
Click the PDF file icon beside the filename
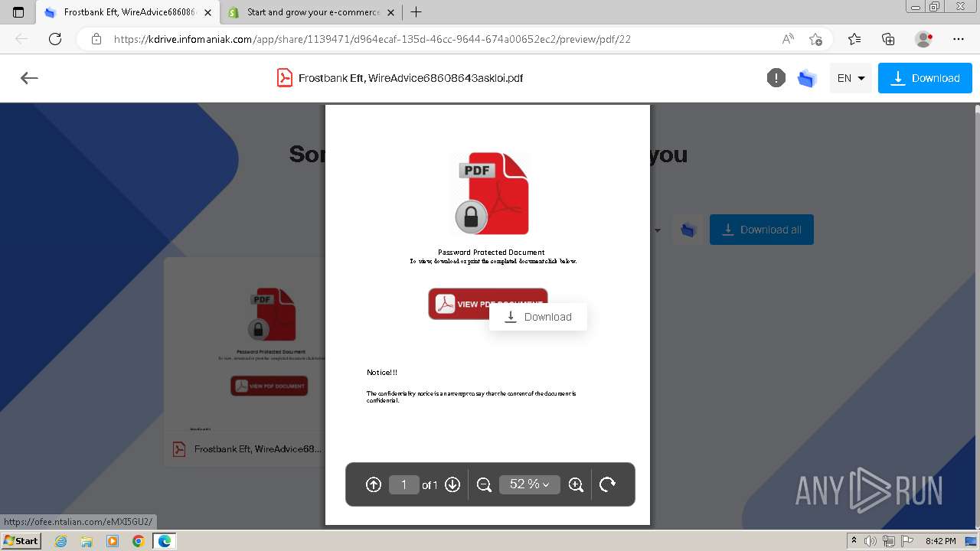pos(285,78)
